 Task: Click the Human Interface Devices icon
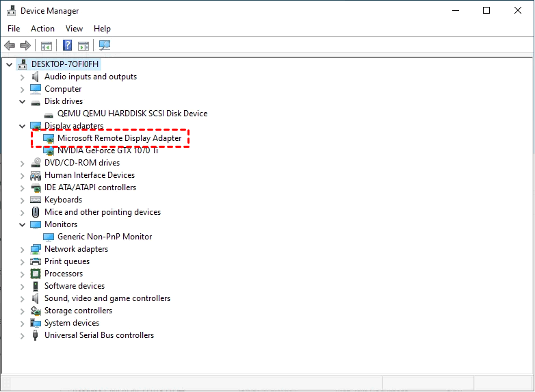click(36, 175)
